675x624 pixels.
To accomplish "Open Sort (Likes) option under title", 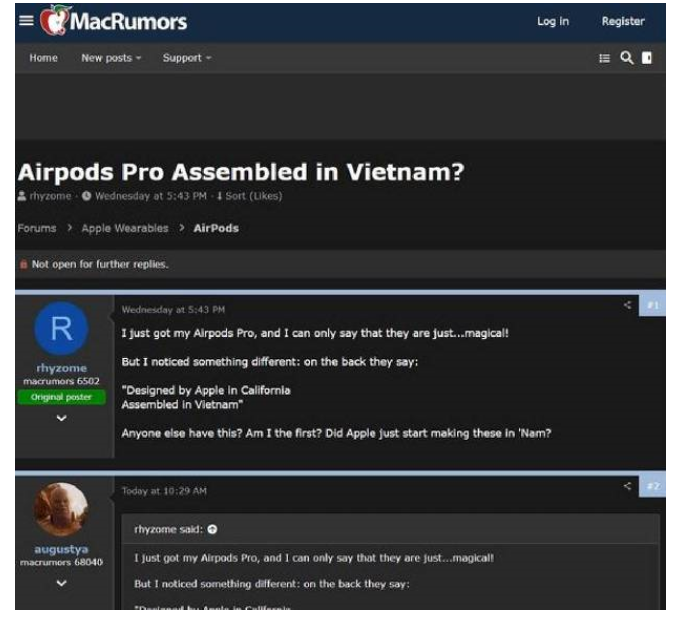I will point(249,196).
